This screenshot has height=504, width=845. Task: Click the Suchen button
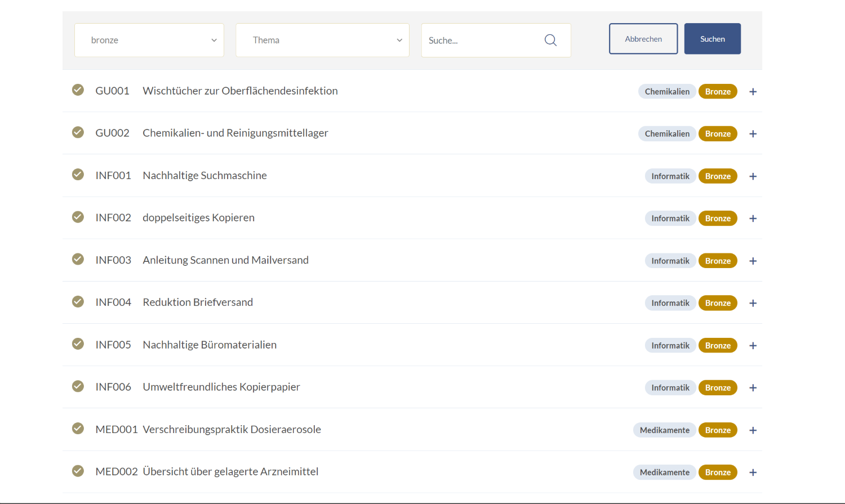coord(713,39)
